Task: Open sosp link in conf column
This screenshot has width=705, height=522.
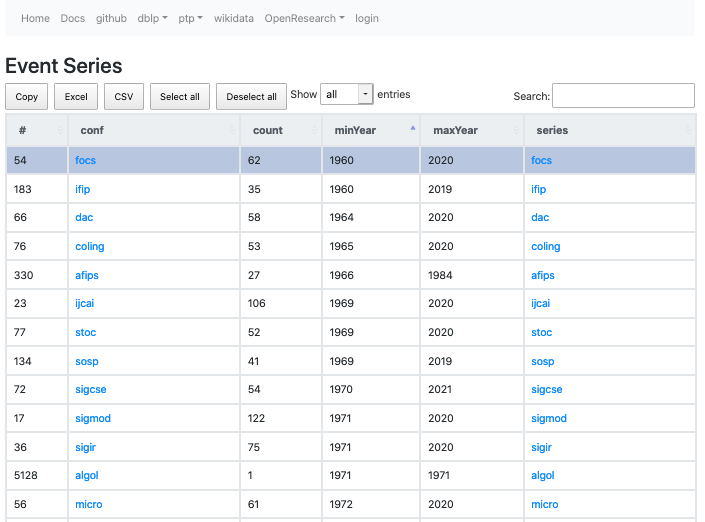Action: coord(87,361)
